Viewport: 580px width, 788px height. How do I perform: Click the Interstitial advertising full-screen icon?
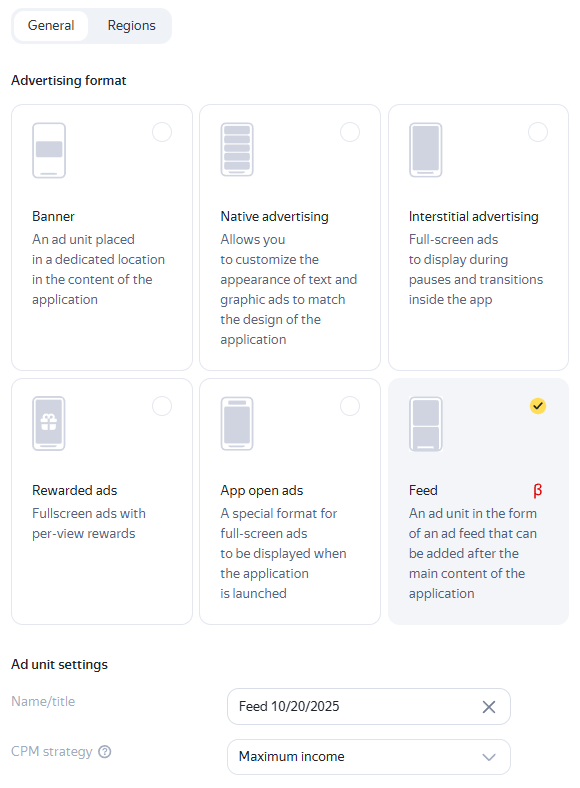pos(426,150)
